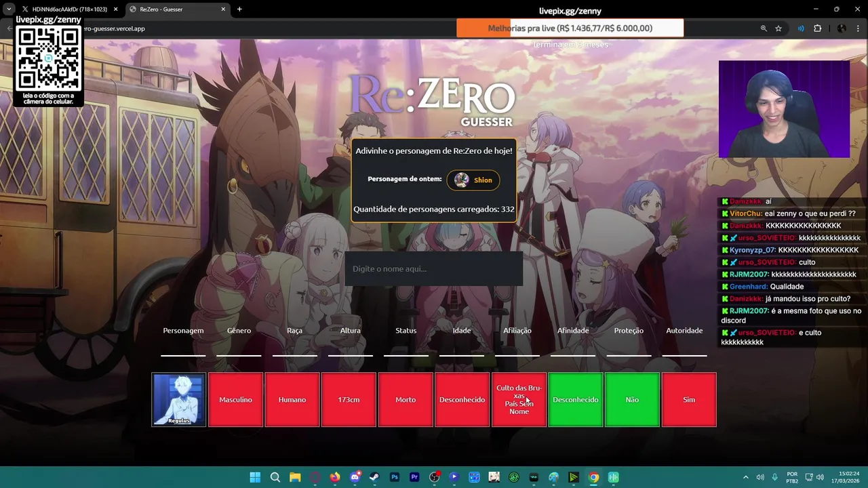Click the 173cm height cell
Image resolution: width=868 pixels, height=488 pixels.
pyautogui.click(x=349, y=399)
